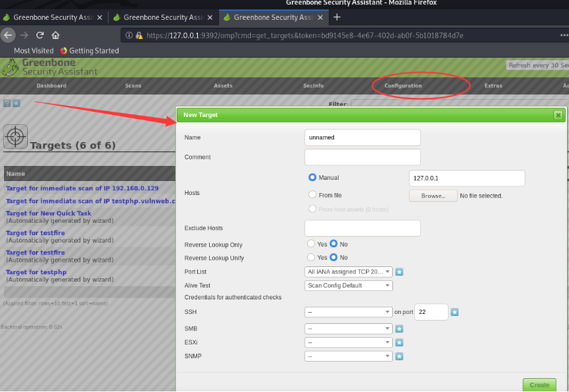Open the help question-mark icon on Targets page

(x=7, y=103)
